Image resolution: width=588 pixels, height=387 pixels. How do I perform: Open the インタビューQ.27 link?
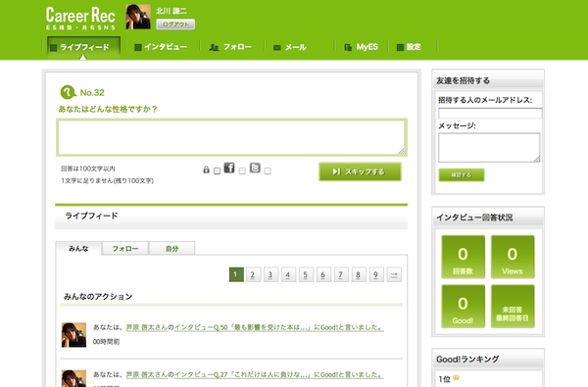279,374
